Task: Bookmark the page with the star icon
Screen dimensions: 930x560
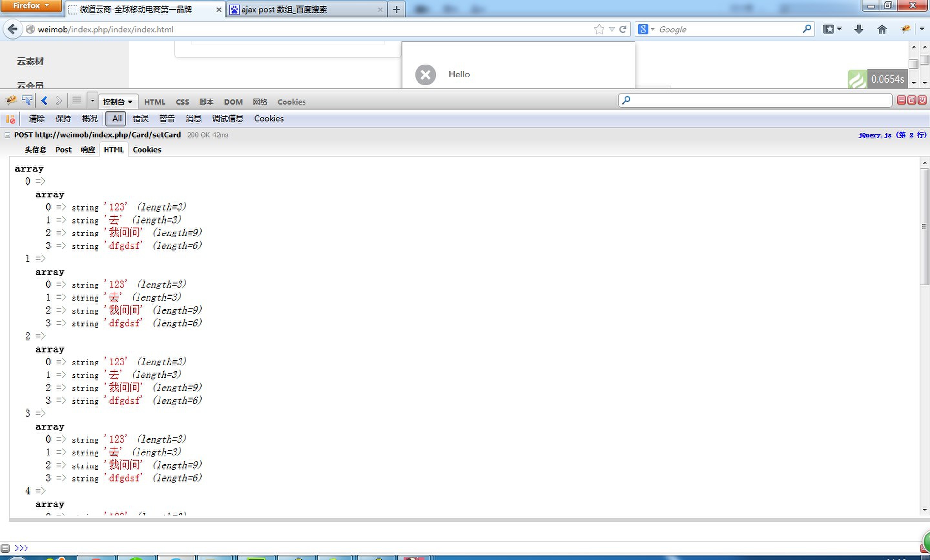Action: pyautogui.click(x=599, y=29)
